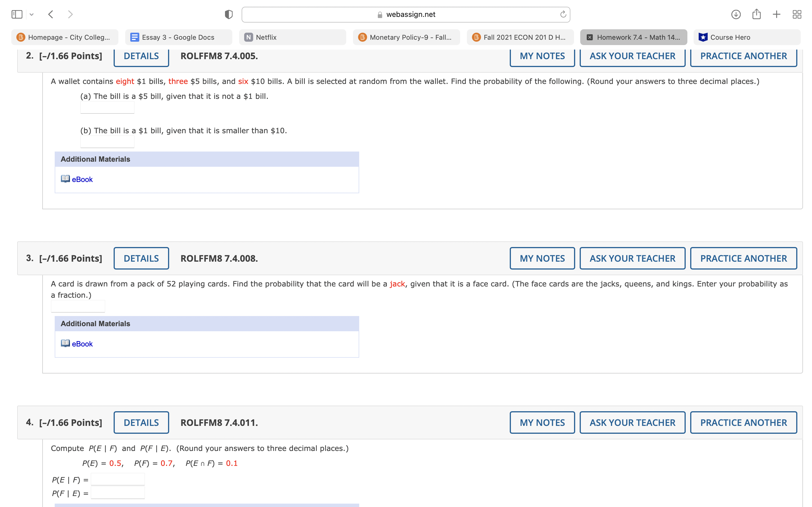812x507 pixels.
Task: Toggle the Safari sidebar
Action: click(17, 14)
